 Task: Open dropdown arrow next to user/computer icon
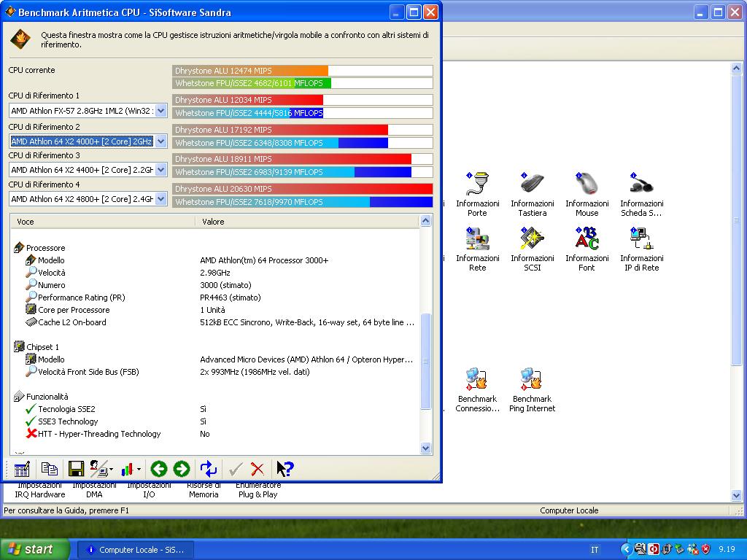111,470
